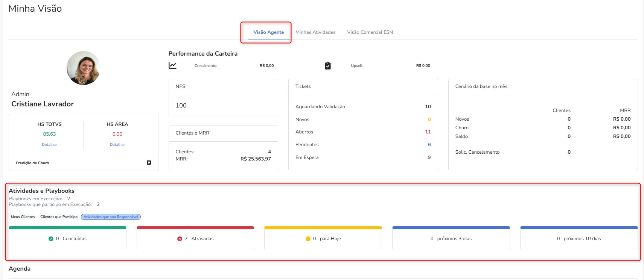Screen dimensions: 644x280
Task: Click the red X icon beside Atrasadas
Action: tap(180, 239)
